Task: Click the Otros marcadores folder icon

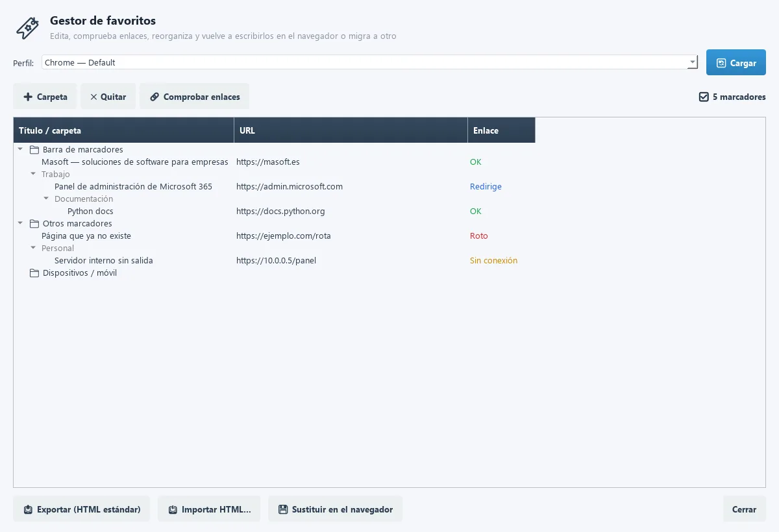Action: (x=34, y=224)
